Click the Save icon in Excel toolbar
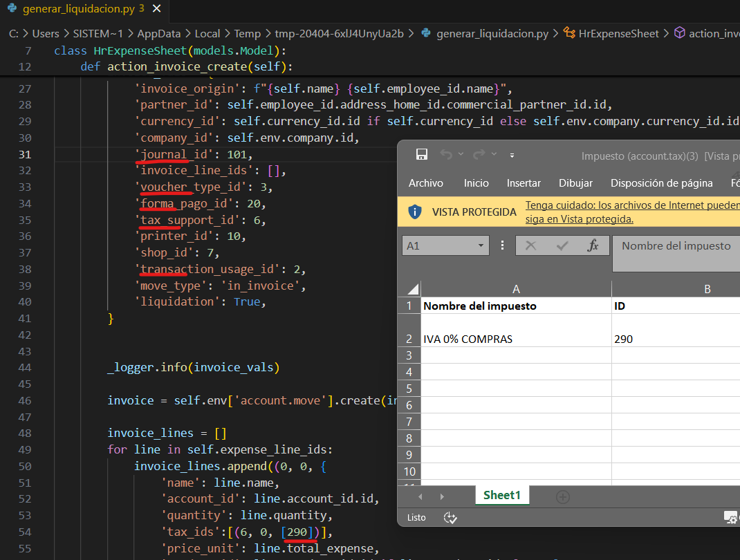Viewport: 740px width, 560px height. click(421, 154)
